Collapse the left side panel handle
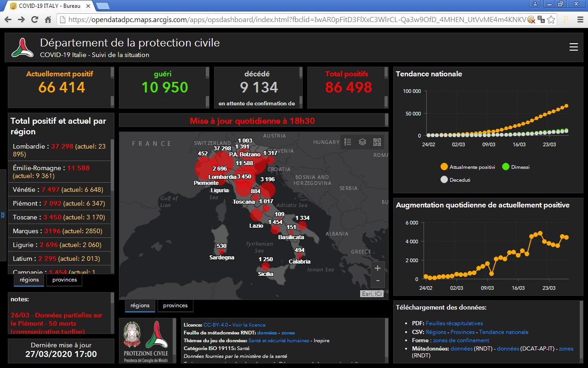 coord(3,215)
